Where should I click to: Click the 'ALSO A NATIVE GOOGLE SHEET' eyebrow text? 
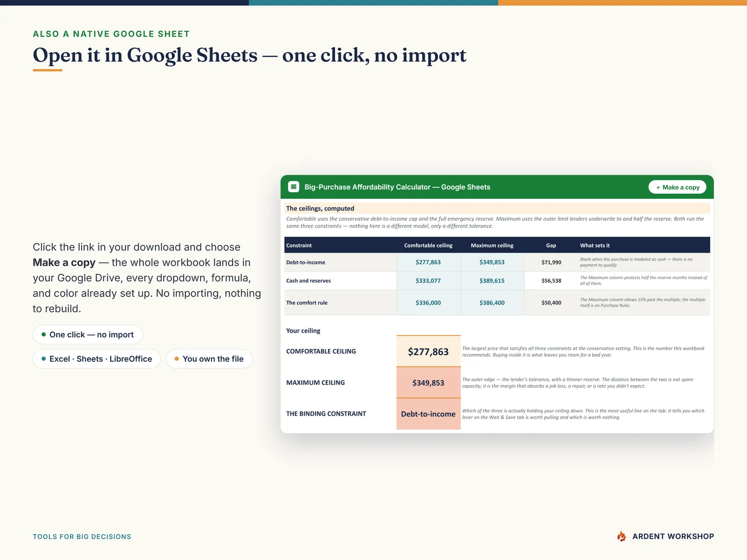point(111,34)
